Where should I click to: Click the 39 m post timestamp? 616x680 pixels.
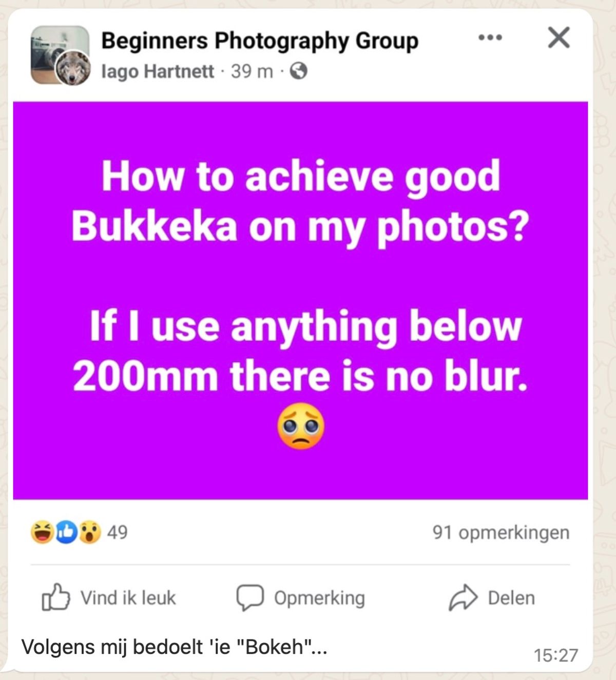click(x=252, y=71)
